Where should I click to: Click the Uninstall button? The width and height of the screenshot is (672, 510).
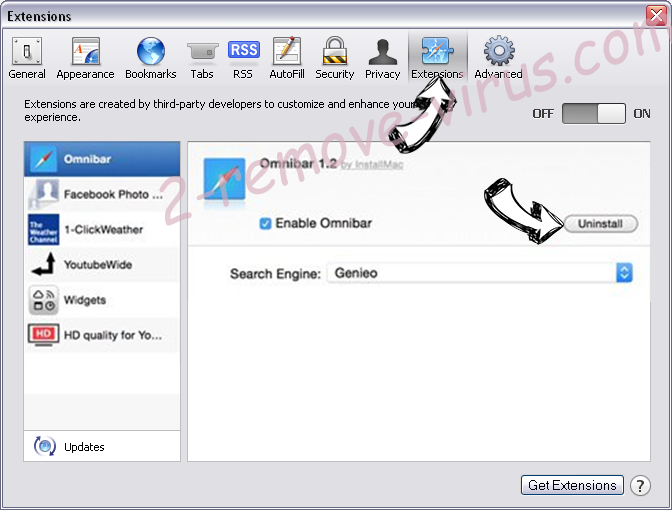click(x=600, y=224)
